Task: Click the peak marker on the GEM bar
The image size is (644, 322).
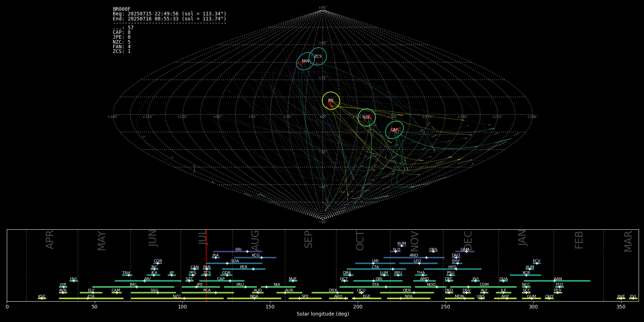Action: click(x=467, y=252)
